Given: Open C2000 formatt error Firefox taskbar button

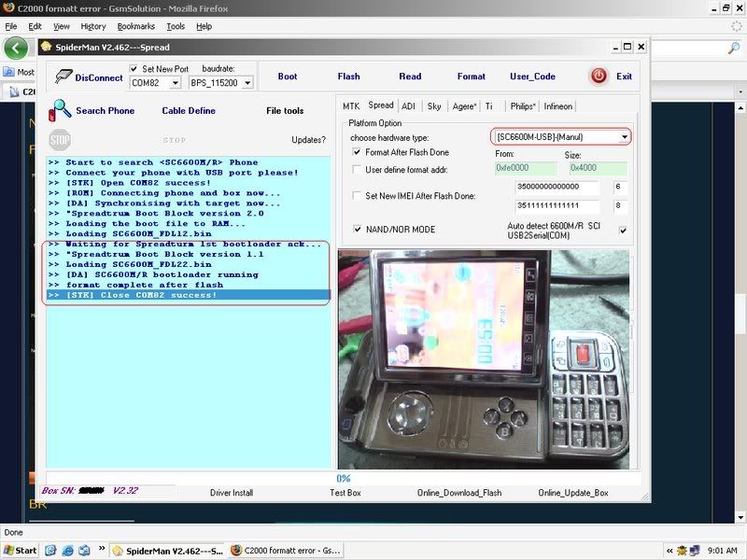Looking at the screenshot, I should pyautogui.click(x=286, y=551).
